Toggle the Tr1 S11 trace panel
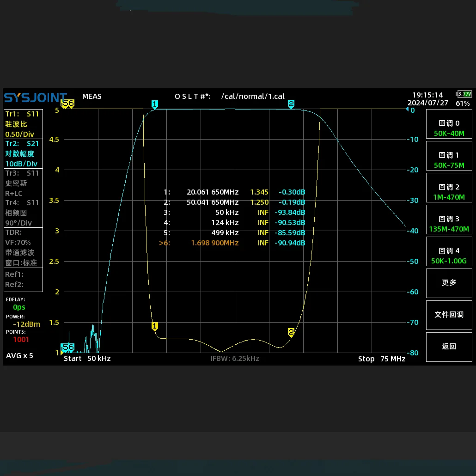Viewport: 476px width, 476px height. point(23,124)
